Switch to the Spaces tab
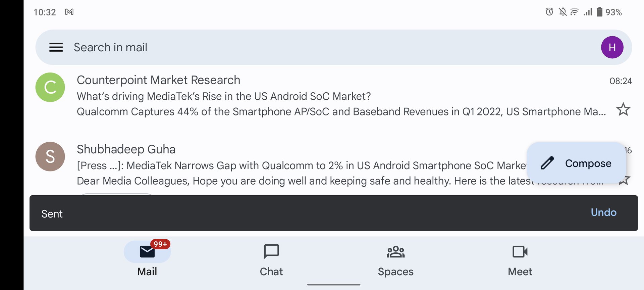Viewport: 644px width, 290px height. (395, 260)
